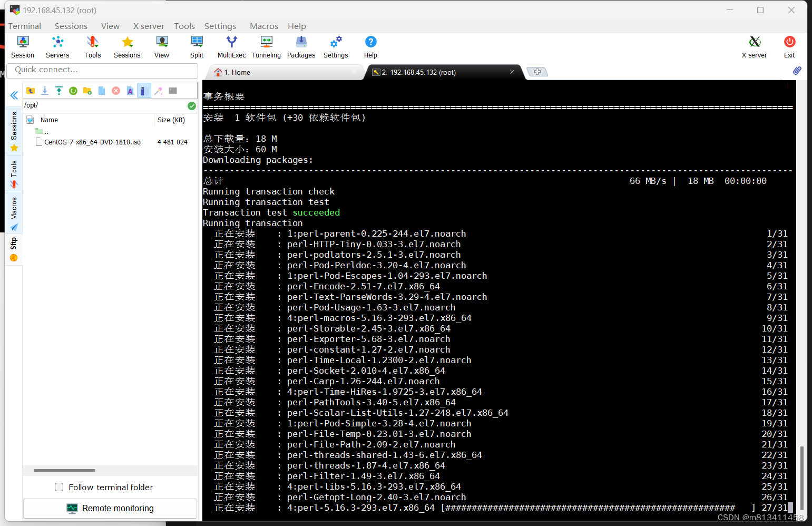Click the rename file icon with letter A

pos(130,91)
